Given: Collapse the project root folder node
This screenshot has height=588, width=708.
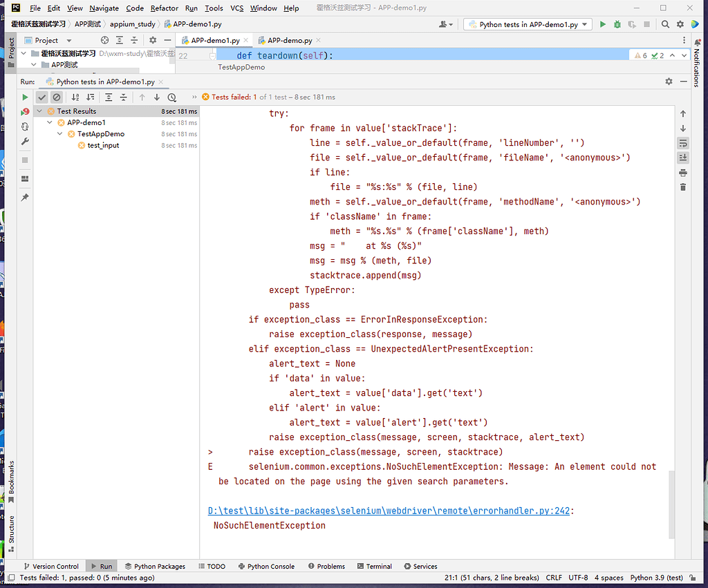Looking at the screenshot, I should (x=24, y=53).
